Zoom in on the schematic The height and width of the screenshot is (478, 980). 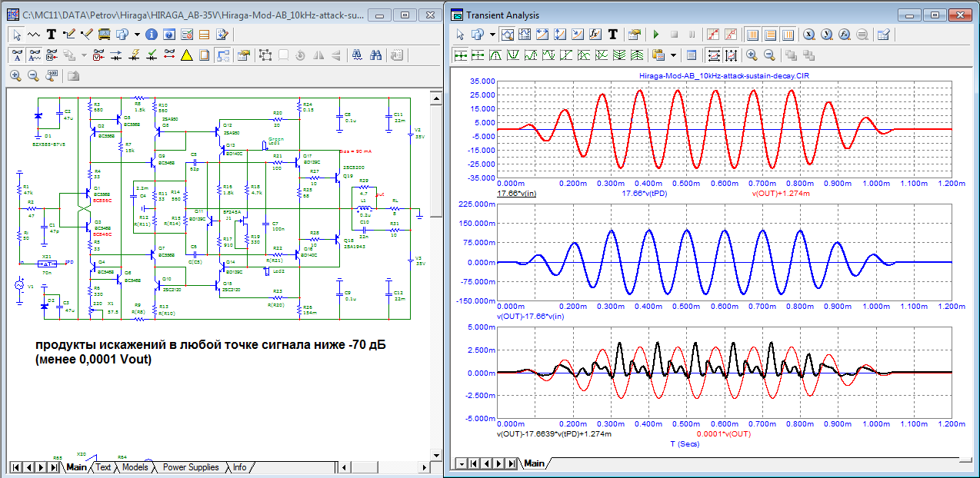pyautogui.click(x=15, y=75)
